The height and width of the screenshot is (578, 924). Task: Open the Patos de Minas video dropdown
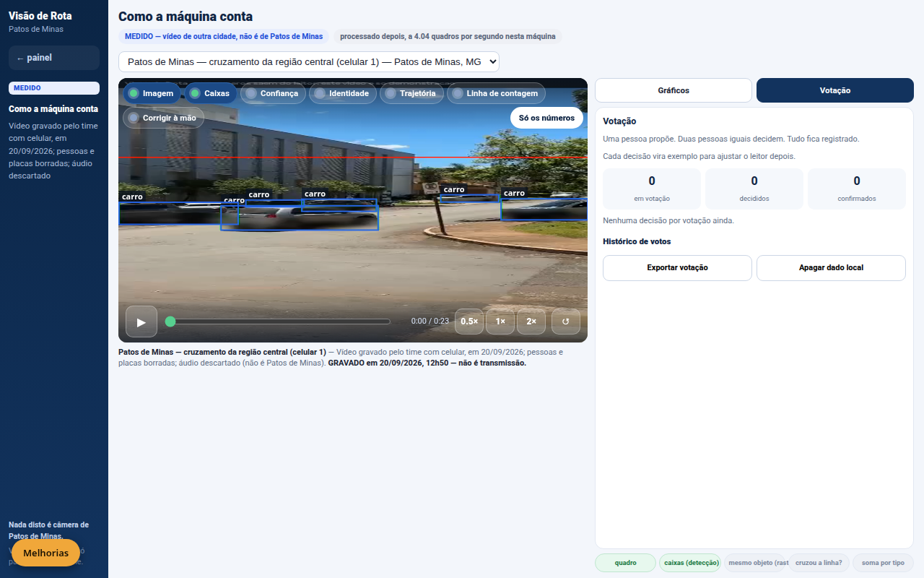(x=309, y=62)
